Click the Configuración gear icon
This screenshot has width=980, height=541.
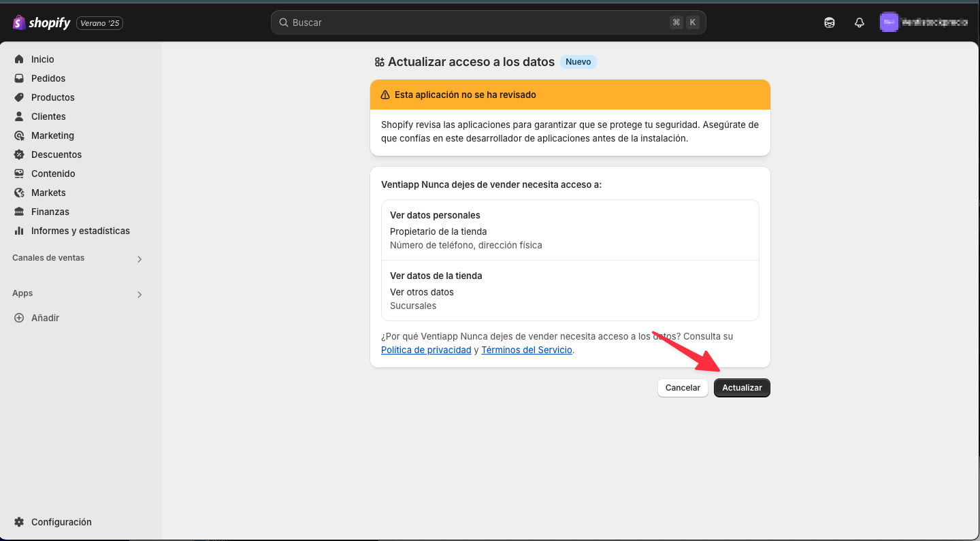click(19, 522)
